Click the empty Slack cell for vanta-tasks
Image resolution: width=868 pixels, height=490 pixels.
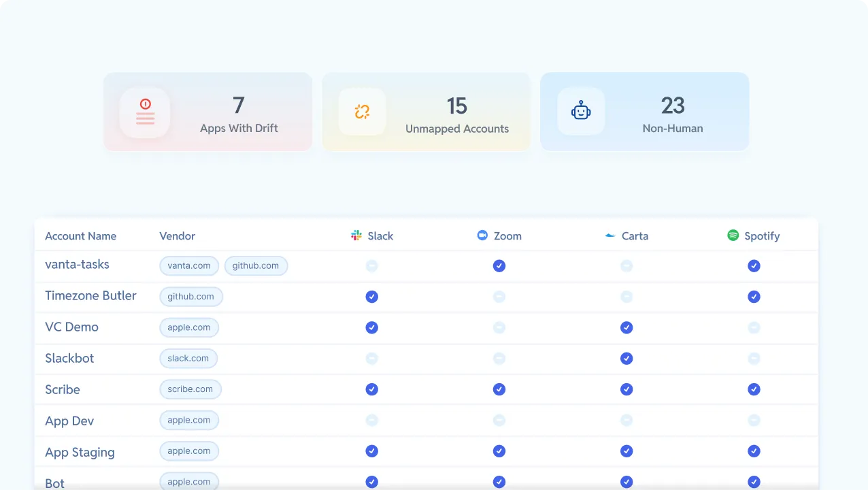pos(371,265)
